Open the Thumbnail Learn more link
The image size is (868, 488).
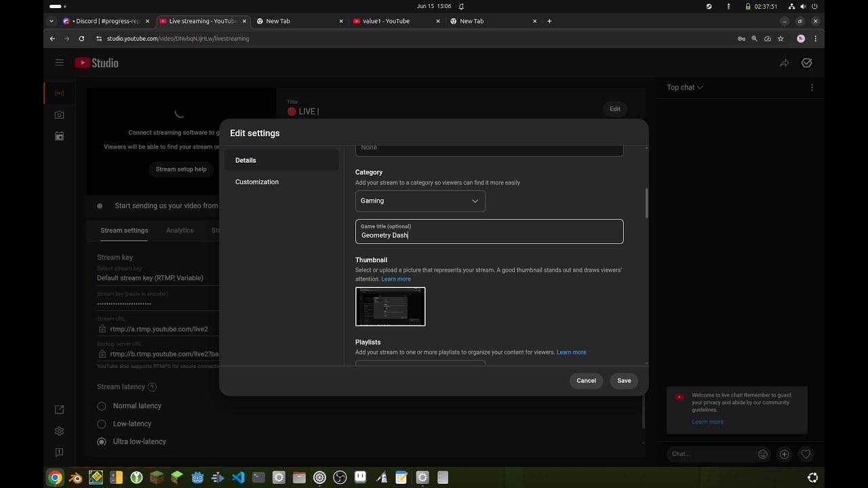tap(396, 279)
